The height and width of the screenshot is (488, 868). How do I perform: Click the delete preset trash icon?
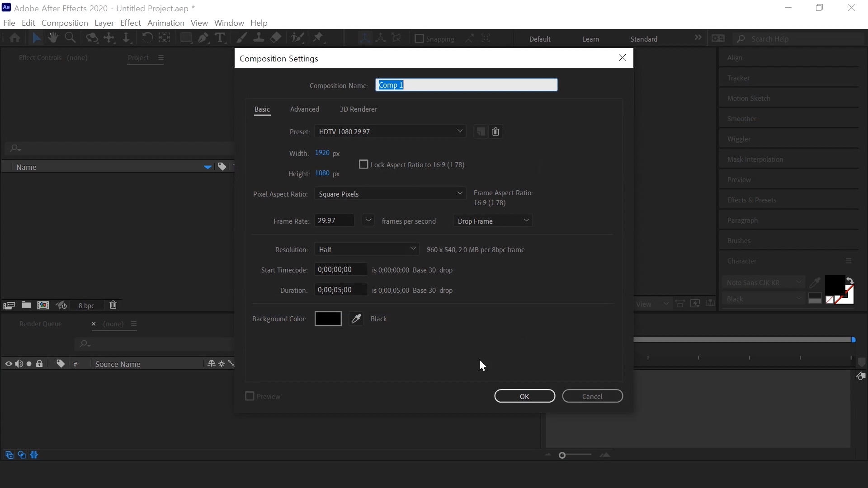(x=495, y=132)
